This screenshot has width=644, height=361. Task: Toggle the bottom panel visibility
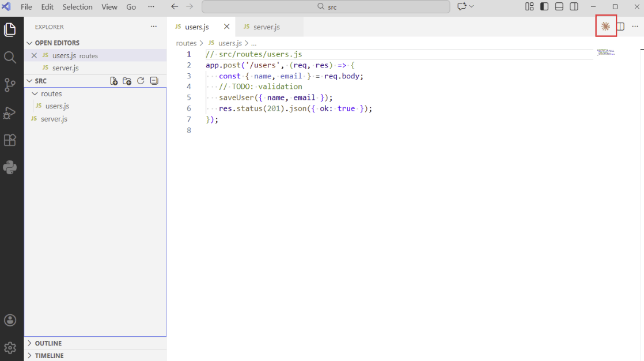click(559, 7)
